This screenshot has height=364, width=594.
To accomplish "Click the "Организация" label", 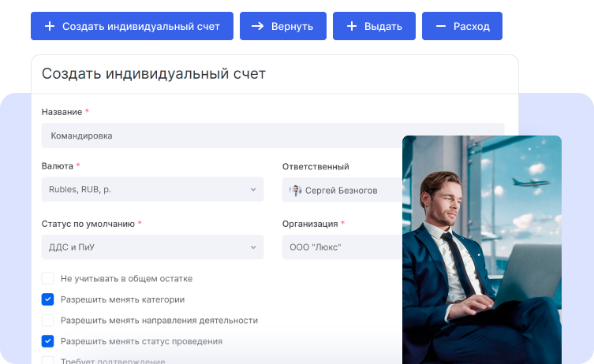I will [x=310, y=224].
